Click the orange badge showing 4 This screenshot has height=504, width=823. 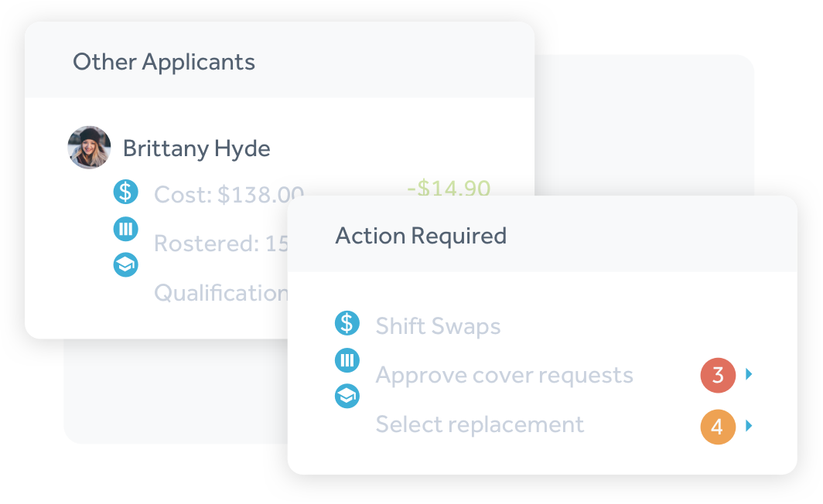coord(718,427)
